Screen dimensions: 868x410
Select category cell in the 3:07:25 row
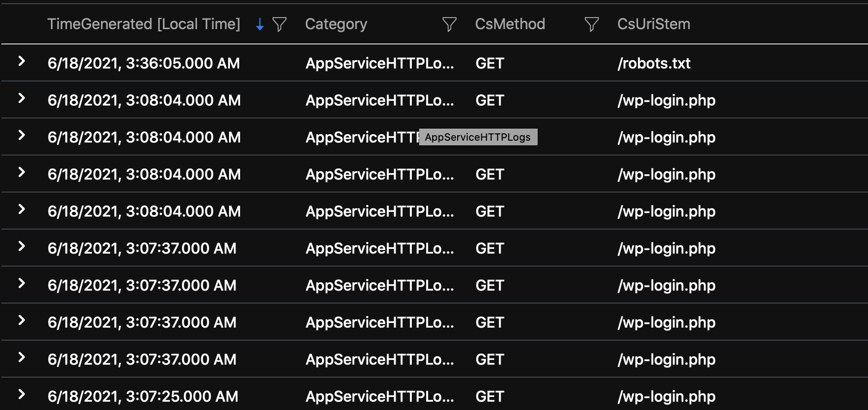(380, 397)
